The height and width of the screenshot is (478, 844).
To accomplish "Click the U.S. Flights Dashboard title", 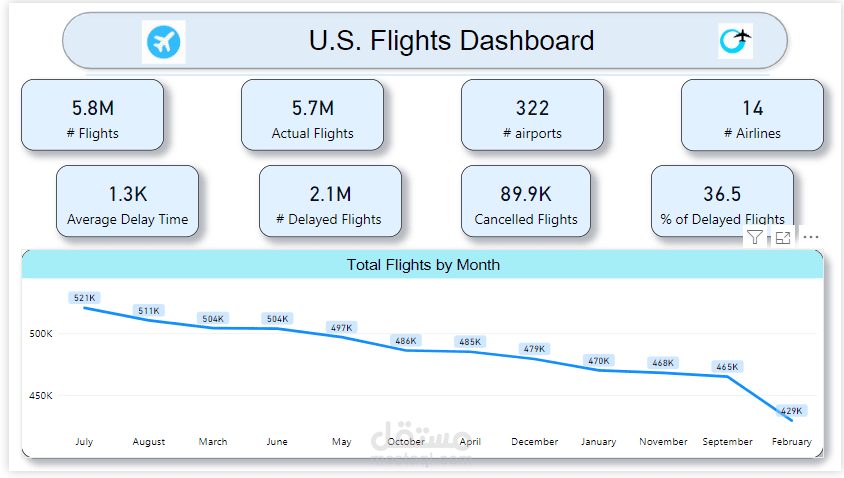I will pyautogui.click(x=451, y=41).
